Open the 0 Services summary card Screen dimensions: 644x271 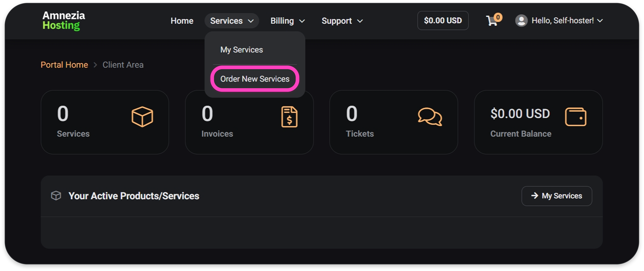[105, 122]
